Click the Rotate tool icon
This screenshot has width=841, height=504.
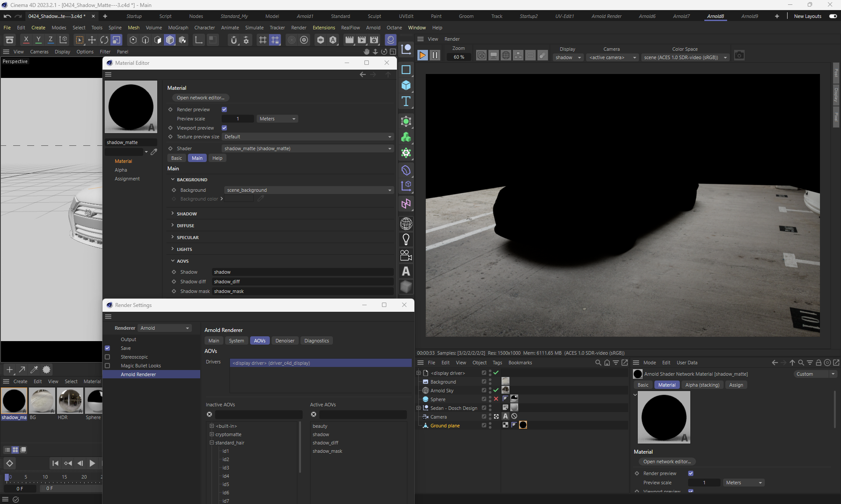tap(104, 40)
